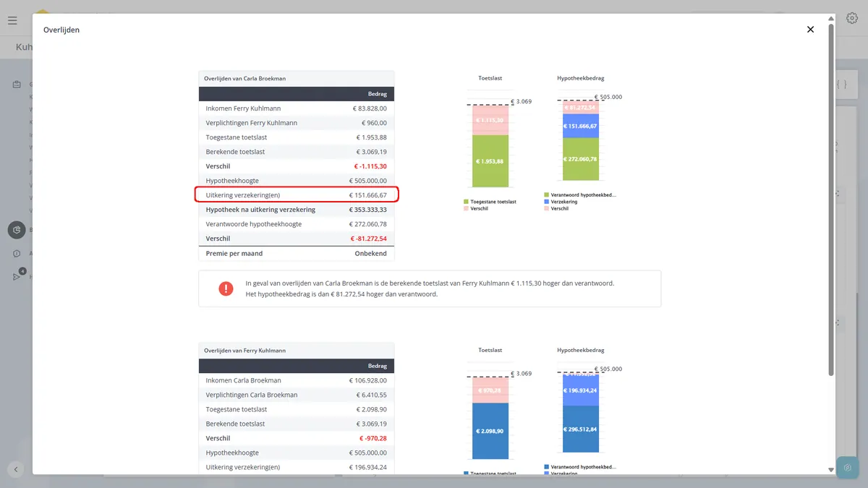
Task: Click the dialog scrollbar up arrow
Action: tap(831, 18)
